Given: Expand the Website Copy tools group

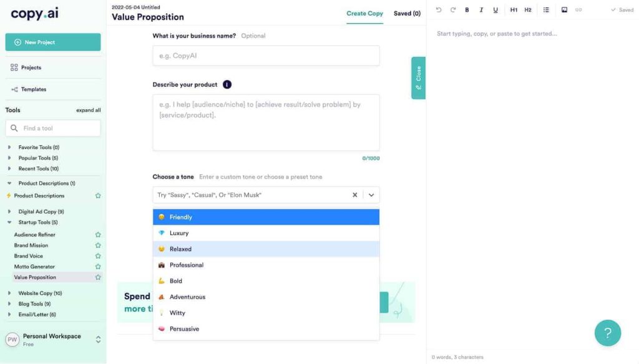Looking at the screenshot, I should (x=9, y=294).
